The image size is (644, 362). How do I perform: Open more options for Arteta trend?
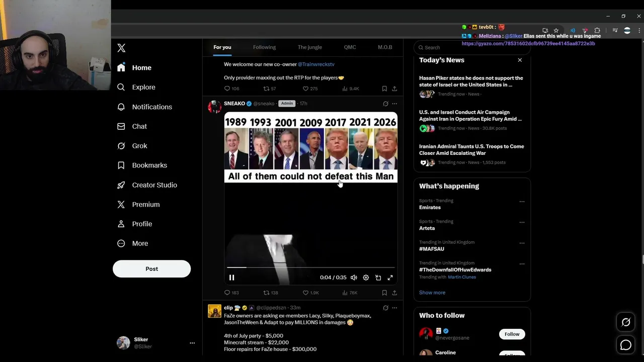[522, 222]
